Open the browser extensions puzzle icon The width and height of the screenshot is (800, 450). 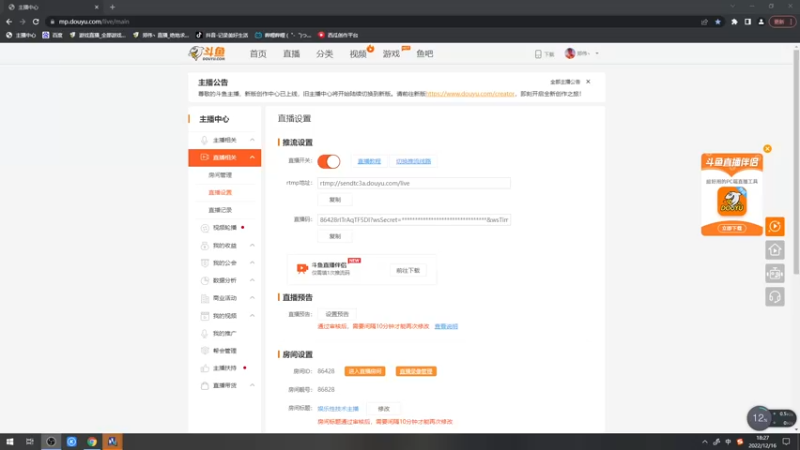[x=734, y=22]
